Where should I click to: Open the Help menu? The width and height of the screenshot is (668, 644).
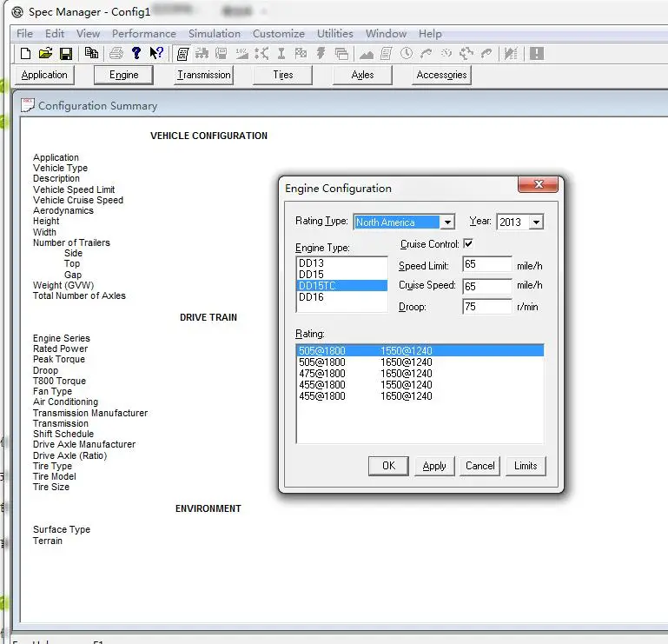pos(430,34)
